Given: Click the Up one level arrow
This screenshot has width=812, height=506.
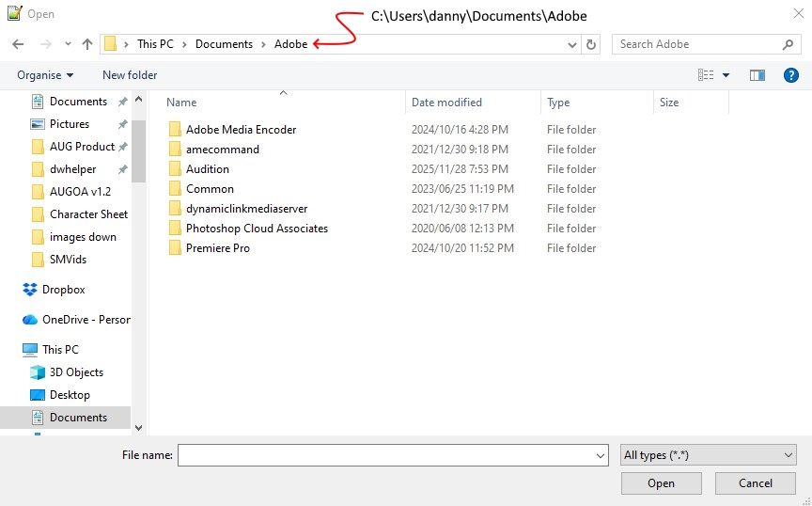Looking at the screenshot, I should [x=87, y=44].
